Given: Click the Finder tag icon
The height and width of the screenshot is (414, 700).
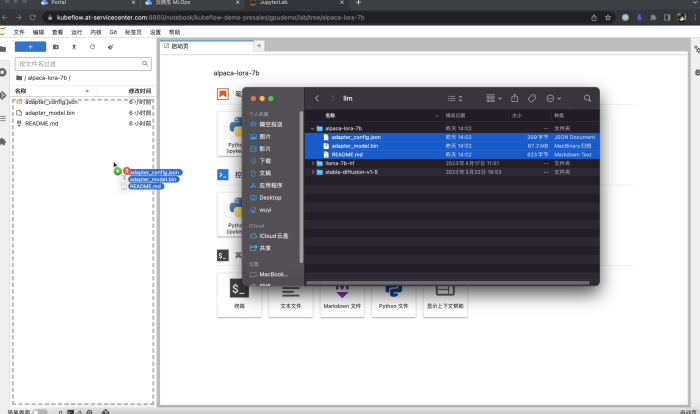Looking at the screenshot, I should pos(532,98).
